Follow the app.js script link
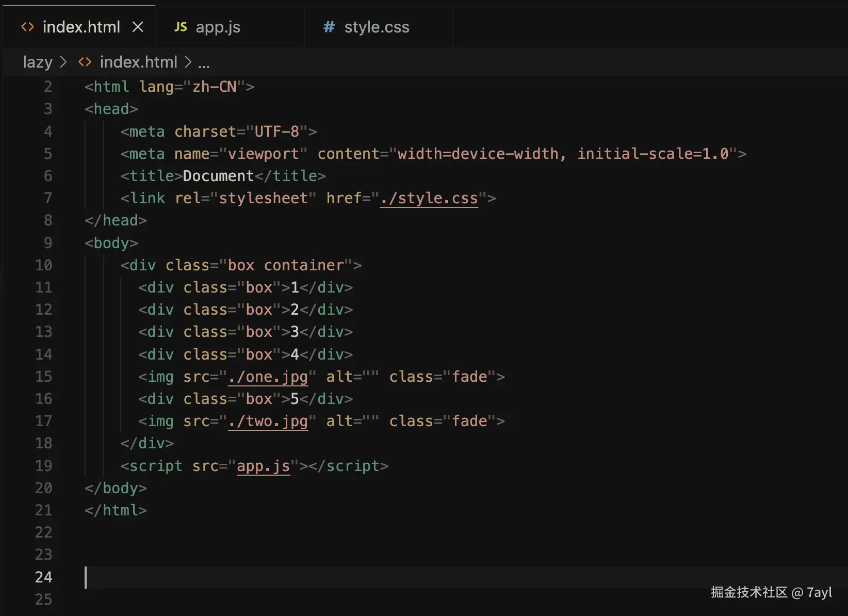The image size is (848, 616). pyautogui.click(x=263, y=466)
